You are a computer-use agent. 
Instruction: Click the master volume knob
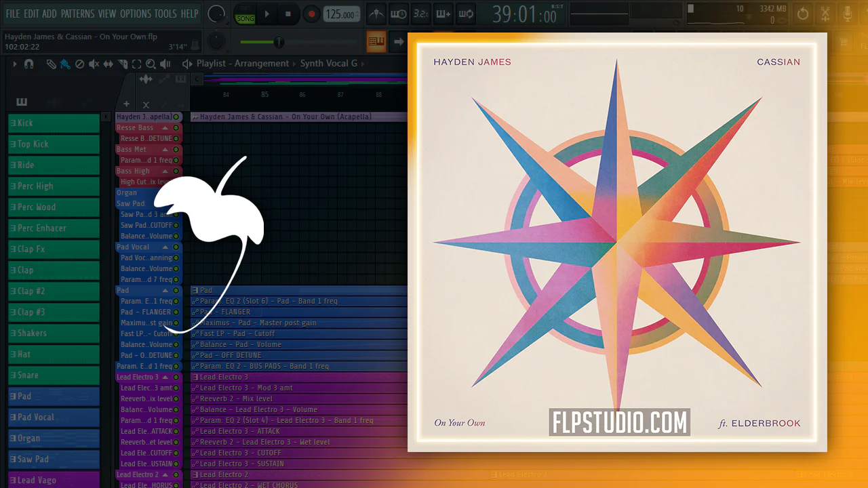(x=216, y=14)
